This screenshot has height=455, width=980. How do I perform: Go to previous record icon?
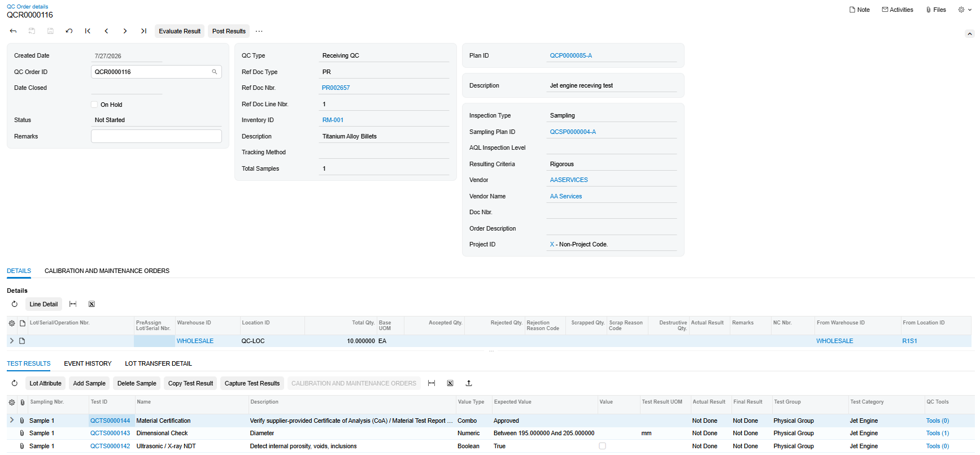(106, 31)
